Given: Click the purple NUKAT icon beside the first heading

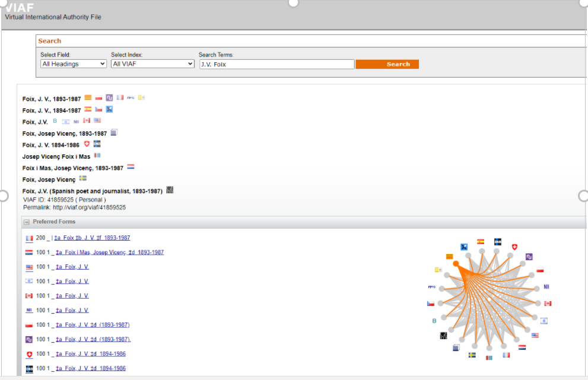Looking at the screenshot, I should 109,98.
